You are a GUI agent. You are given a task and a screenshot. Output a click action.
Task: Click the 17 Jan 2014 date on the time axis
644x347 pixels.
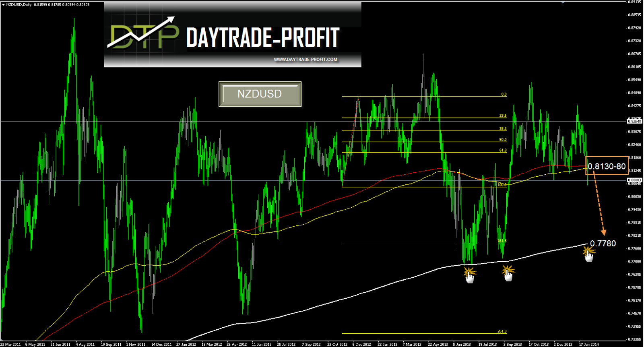(589, 345)
